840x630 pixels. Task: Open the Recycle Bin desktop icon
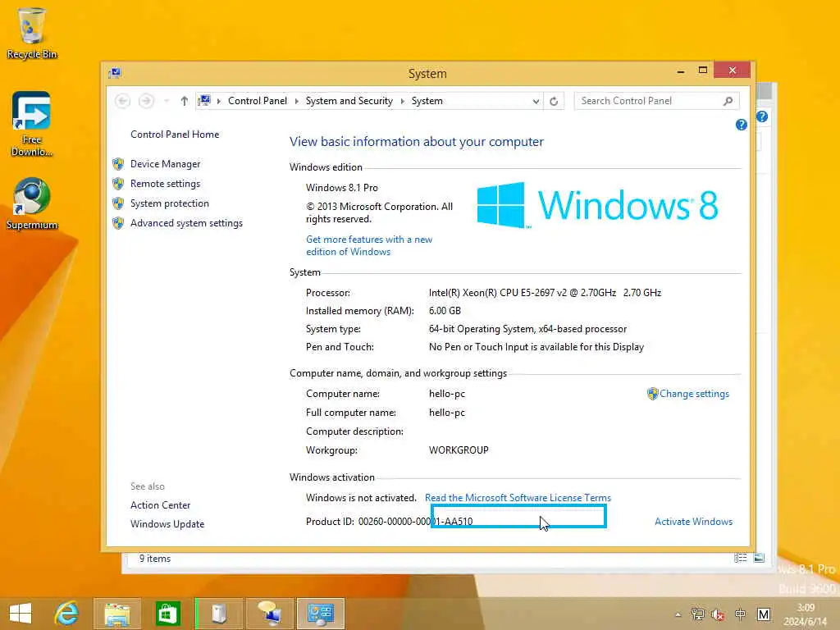pos(32,33)
